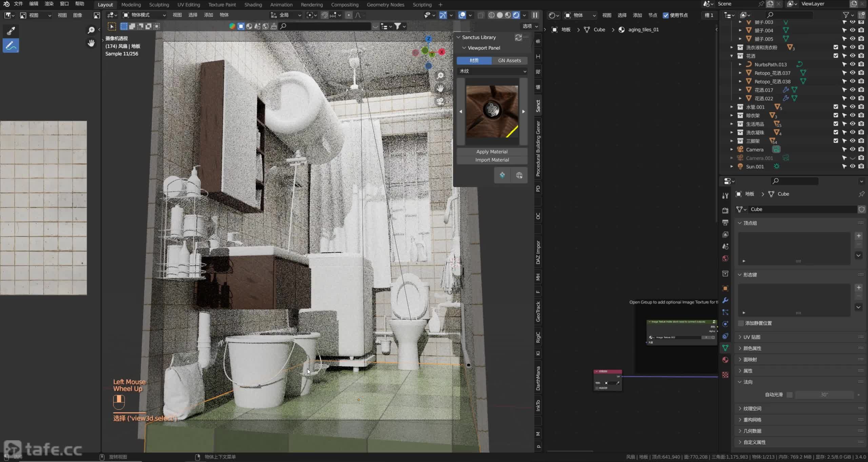Viewport: 868px width, 462px height.
Task: Open the View Layer properties tab
Action: (725, 234)
